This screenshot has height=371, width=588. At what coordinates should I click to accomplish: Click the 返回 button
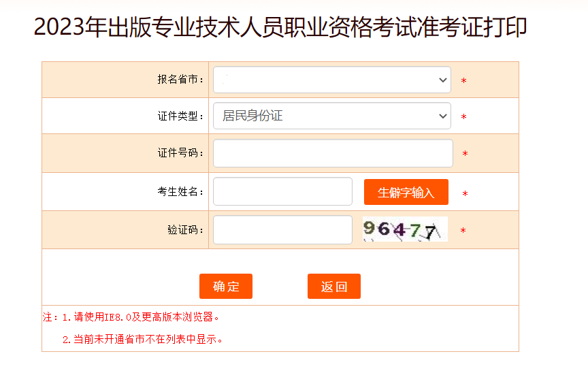334,287
